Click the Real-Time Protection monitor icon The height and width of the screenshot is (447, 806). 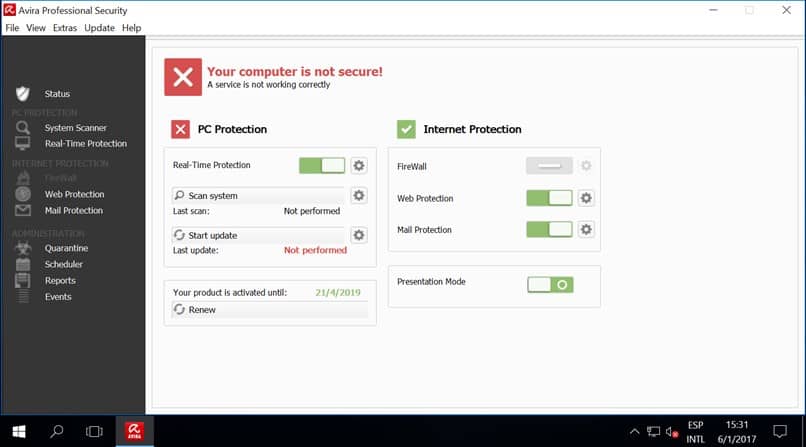point(23,143)
